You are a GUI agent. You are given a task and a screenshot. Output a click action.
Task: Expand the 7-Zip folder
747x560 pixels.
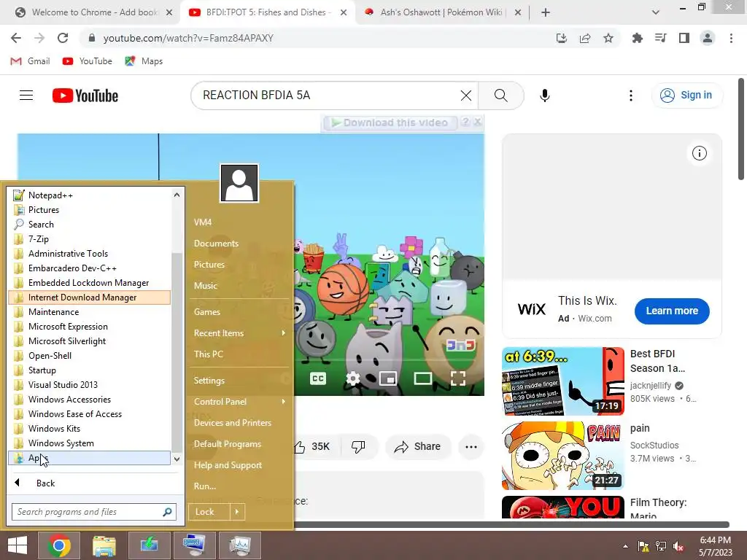click(x=90, y=239)
